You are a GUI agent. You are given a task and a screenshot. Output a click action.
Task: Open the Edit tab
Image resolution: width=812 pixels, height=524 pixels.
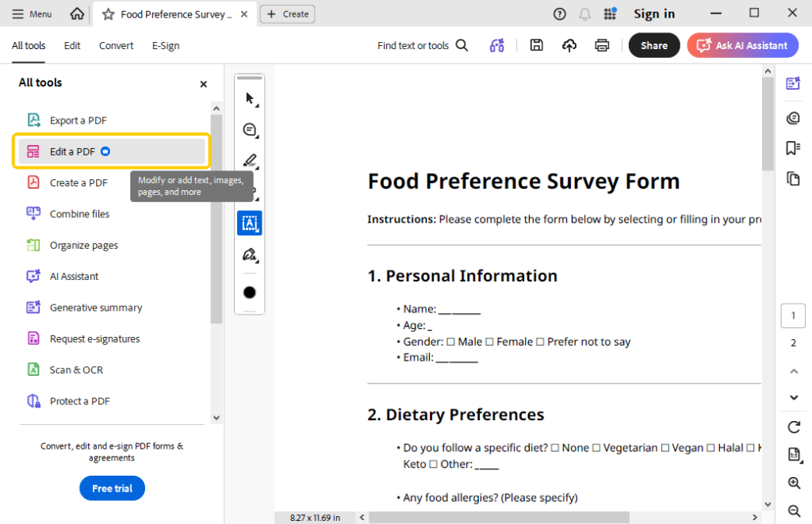pos(72,45)
